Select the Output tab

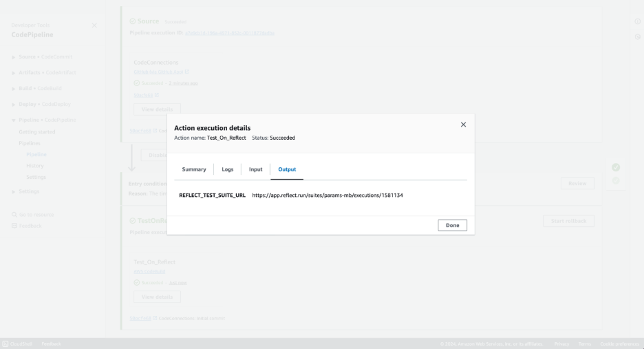click(287, 169)
